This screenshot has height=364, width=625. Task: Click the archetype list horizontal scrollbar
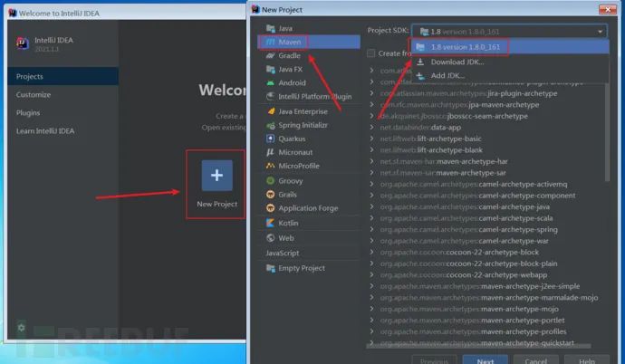coord(478,346)
